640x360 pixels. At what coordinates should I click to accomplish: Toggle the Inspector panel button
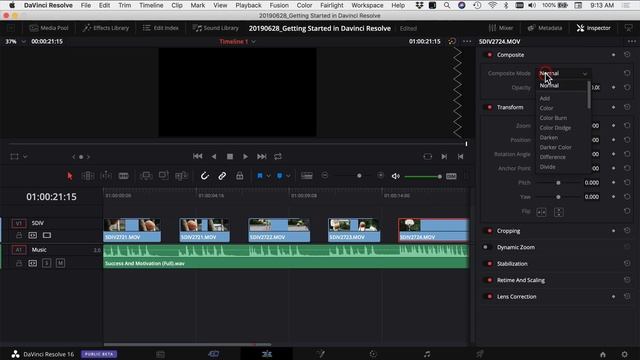[x=593, y=28]
